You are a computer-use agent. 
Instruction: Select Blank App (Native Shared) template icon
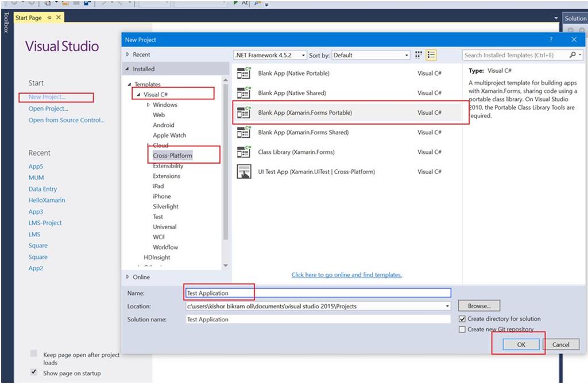(x=243, y=92)
